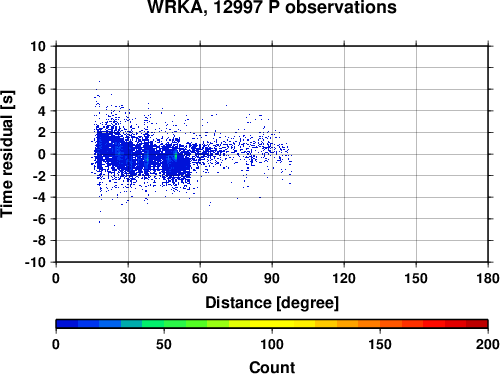This screenshot has height=374, width=500.
Task: Click the green colorbar segment near 50
Action: click(164, 324)
